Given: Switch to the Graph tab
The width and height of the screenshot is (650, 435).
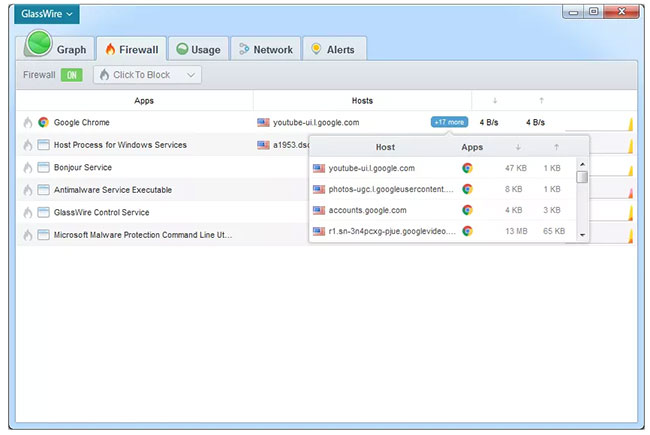Looking at the screenshot, I should coord(57,49).
